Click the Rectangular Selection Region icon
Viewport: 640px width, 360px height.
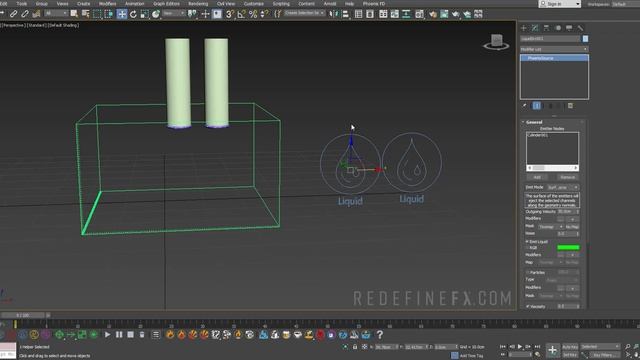(x=97, y=14)
